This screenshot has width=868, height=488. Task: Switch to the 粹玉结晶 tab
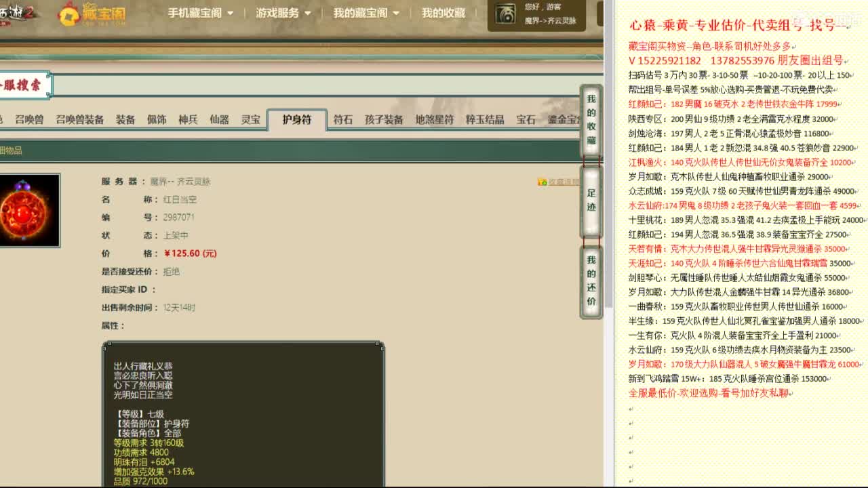485,119
